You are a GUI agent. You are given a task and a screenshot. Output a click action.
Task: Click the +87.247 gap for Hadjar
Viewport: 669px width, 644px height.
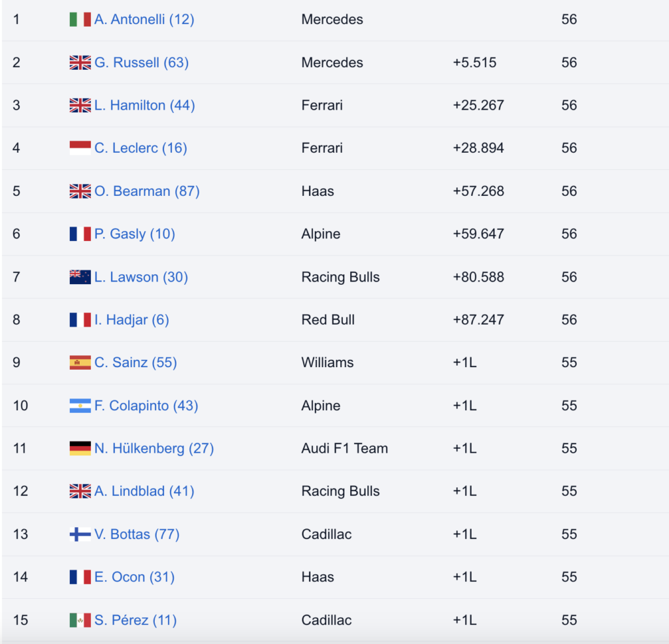[x=478, y=320]
